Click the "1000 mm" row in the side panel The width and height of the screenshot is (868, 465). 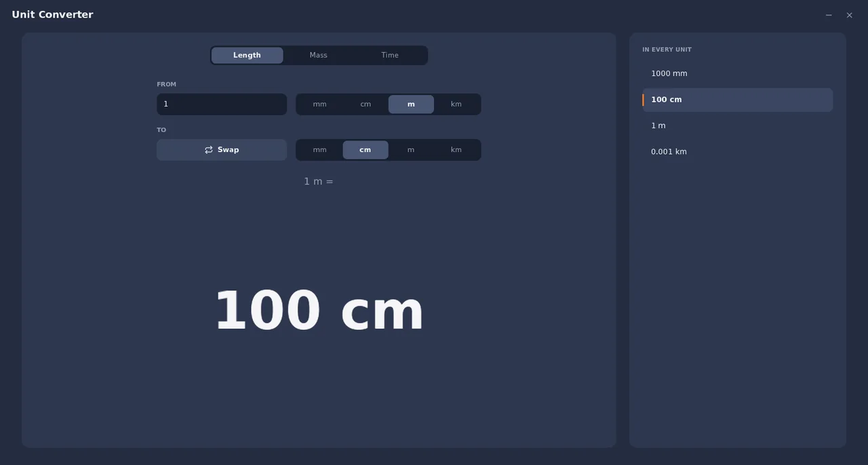coord(738,73)
